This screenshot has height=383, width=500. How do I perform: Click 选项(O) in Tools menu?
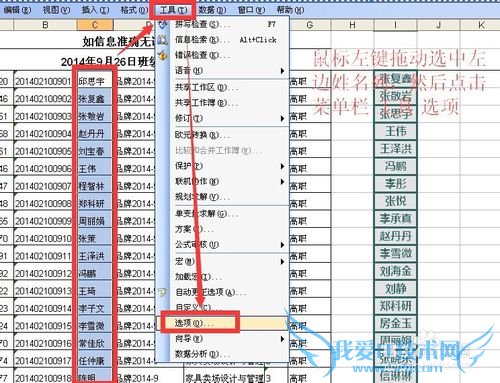click(223, 323)
